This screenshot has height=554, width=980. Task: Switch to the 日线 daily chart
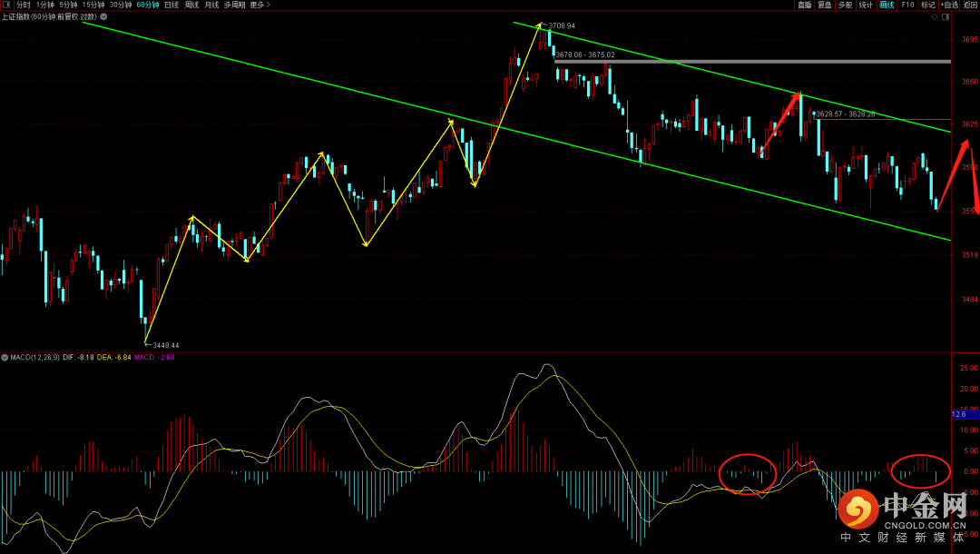(x=171, y=5)
